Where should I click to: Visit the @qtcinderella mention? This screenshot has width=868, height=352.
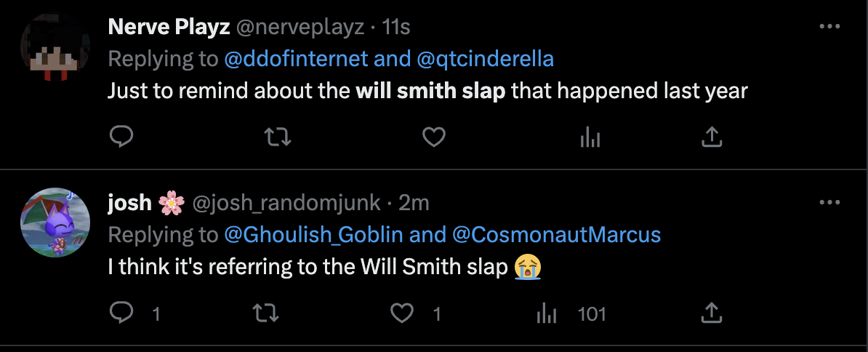tap(485, 59)
